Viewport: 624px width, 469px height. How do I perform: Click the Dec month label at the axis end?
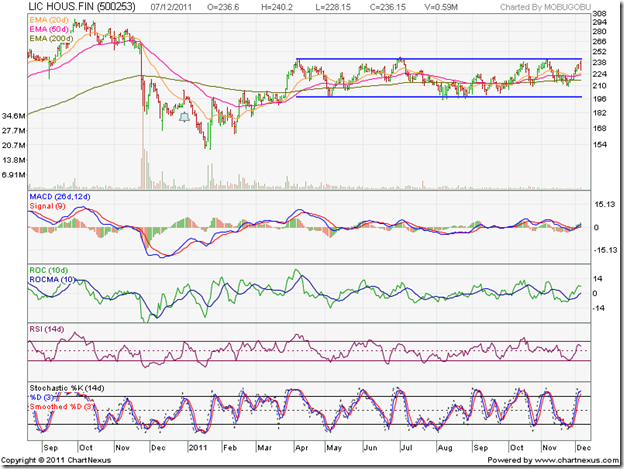pos(583,448)
